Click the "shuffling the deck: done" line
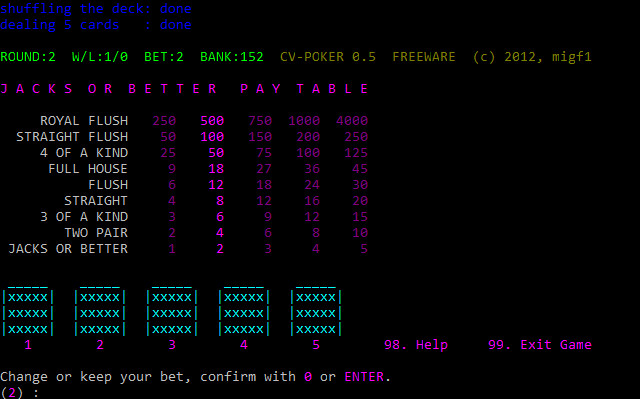This screenshot has width=640, height=399. click(x=96, y=8)
